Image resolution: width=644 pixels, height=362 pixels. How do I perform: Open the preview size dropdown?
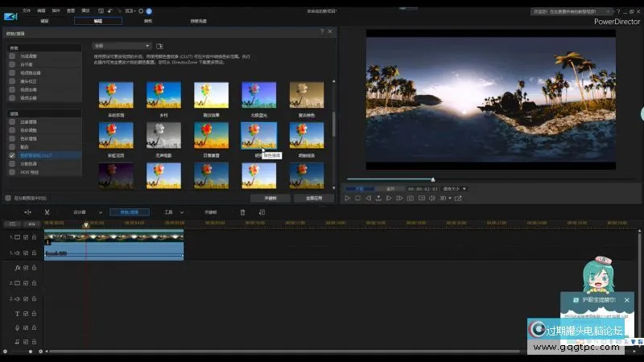tap(454, 189)
